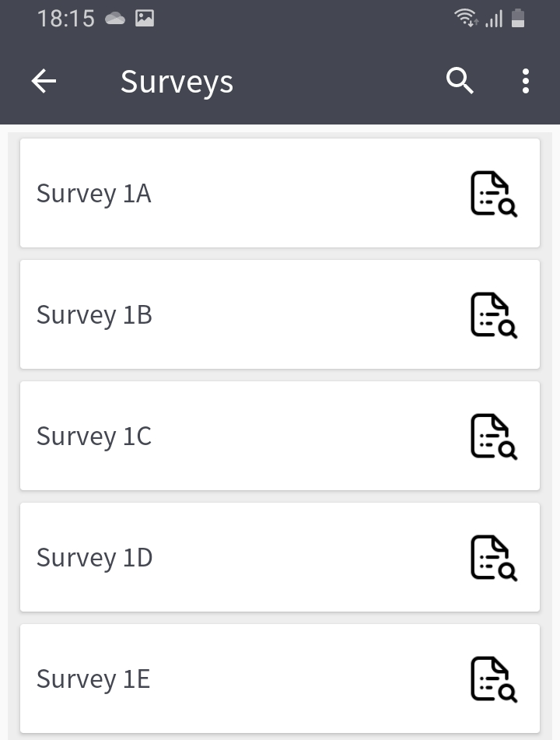Viewport: 560px width, 740px height.
Task: Click the Survey 1C preview document icon
Action: pyautogui.click(x=493, y=437)
